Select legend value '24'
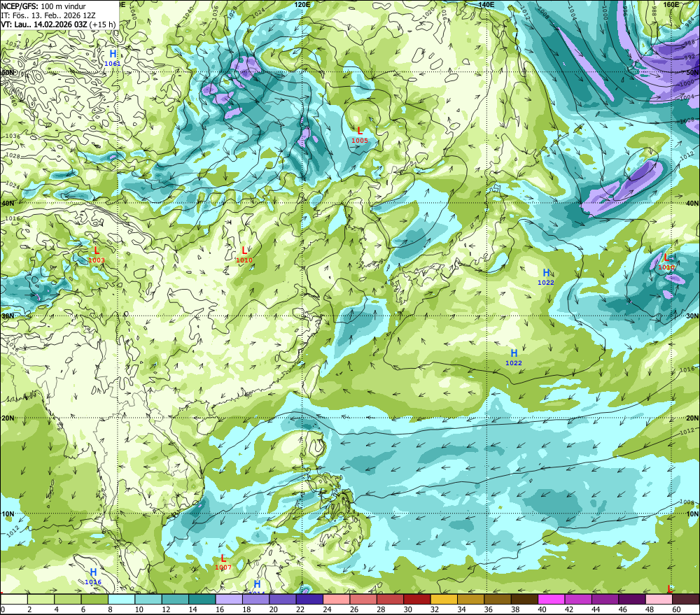The height and width of the screenshot is (615, 700). click(x=327, y=609)
